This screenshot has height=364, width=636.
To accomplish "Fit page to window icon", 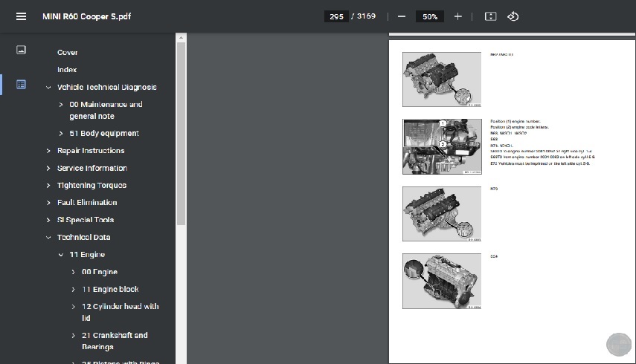I will point(490,16).
